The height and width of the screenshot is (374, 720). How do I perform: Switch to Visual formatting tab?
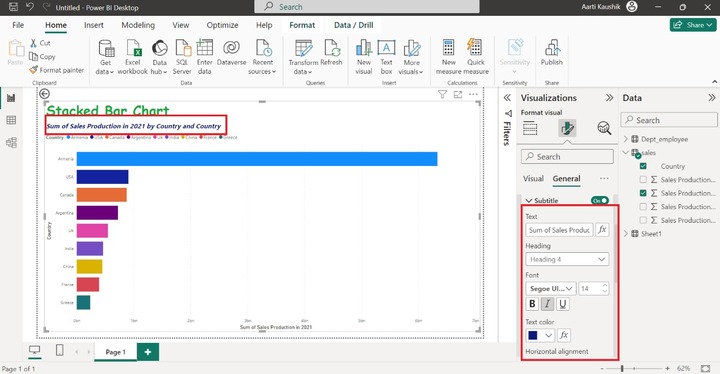pyautogui.click(x=533, y=179)
